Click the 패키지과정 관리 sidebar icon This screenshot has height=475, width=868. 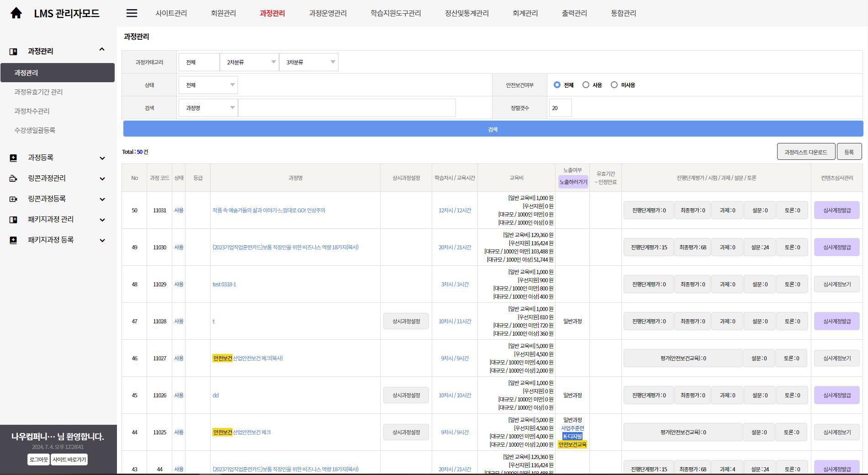point(13,220)
